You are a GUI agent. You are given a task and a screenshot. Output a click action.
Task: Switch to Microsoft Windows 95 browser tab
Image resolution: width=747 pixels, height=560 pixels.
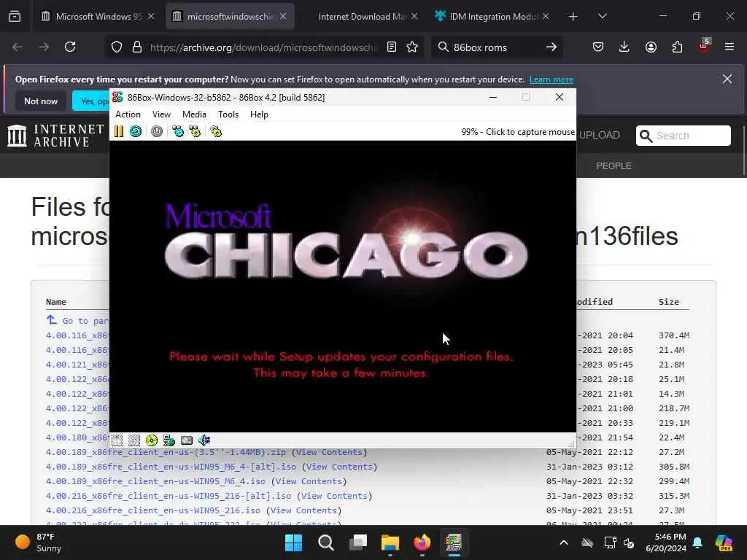tap(98, 16)
